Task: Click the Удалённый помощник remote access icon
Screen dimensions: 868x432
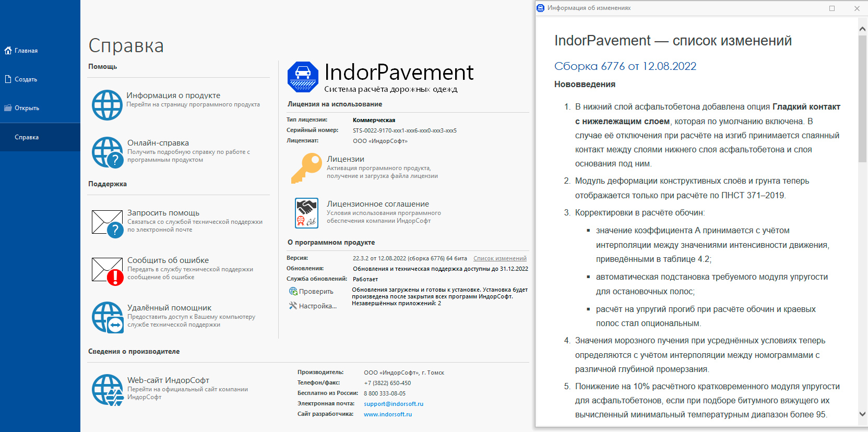Action: click(108, 317)
